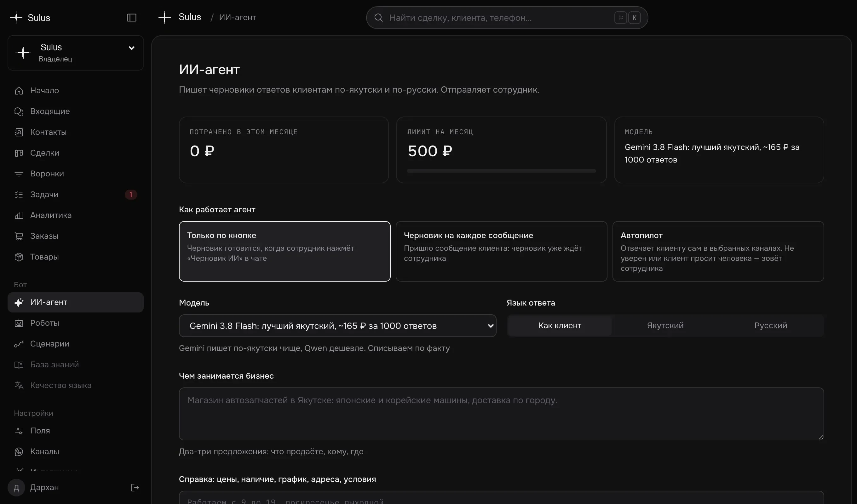Click the Sulus logo in sidebar header
Viewport: 857px width, 504px height.
30,18
